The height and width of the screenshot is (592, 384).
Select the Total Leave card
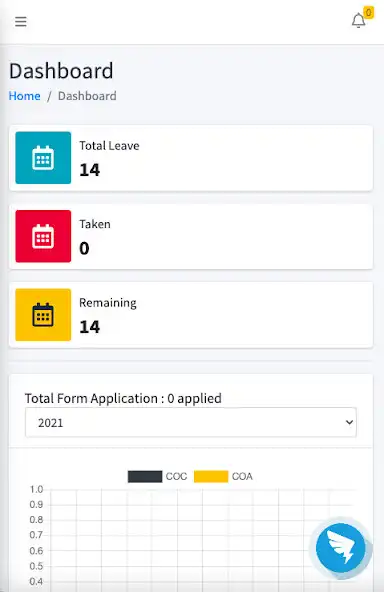[x=191, y=158]
